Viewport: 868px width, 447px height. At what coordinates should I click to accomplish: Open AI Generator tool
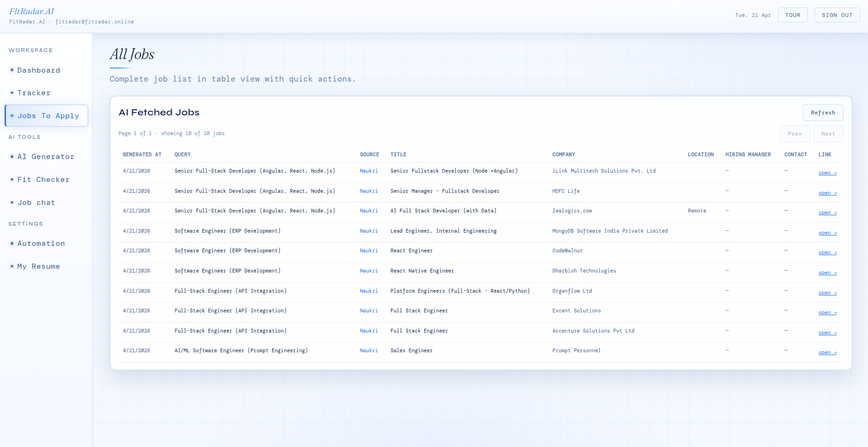pyautogui.click(x=46, y=157)
